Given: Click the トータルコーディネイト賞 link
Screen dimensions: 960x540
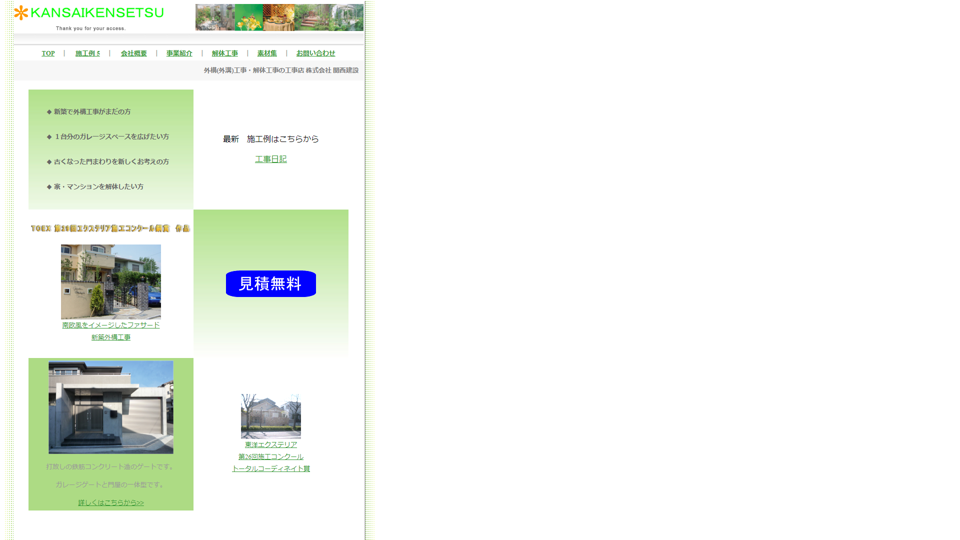Looking at the screenshot, I should point(271,469).
